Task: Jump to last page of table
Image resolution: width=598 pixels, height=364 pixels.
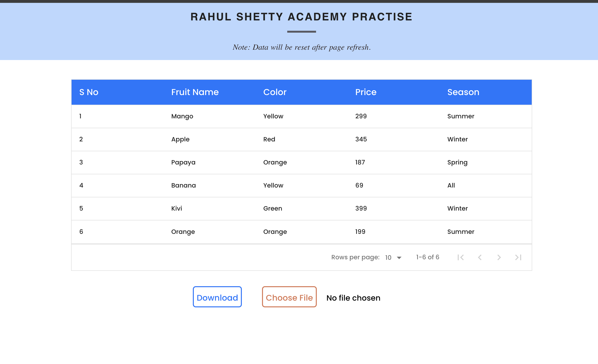Action: click(518, 257)
